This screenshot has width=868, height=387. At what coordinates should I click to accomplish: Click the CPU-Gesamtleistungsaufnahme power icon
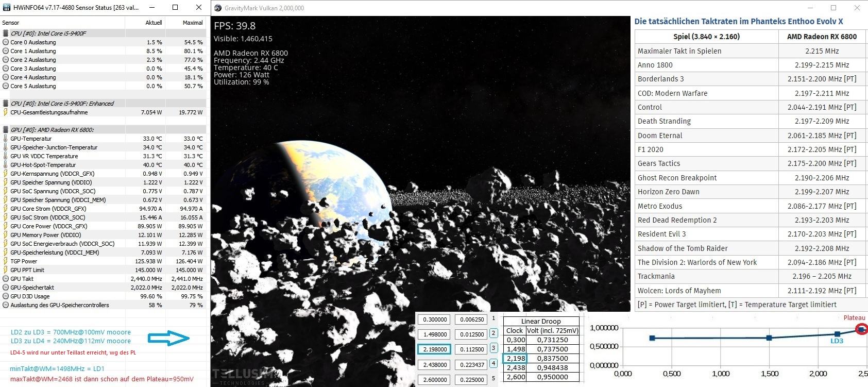(6, 112)
